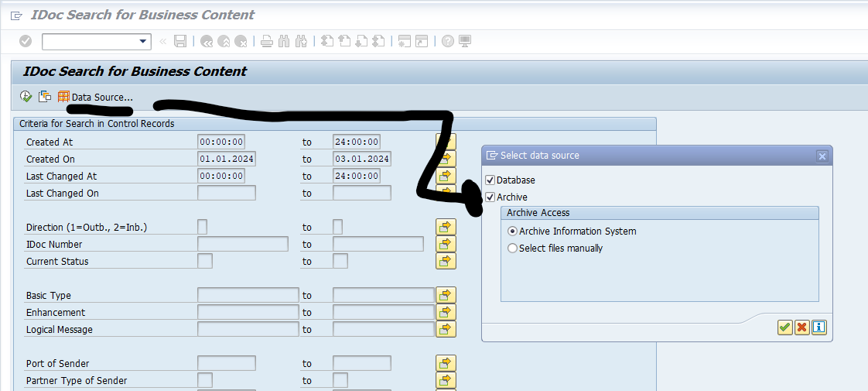Confirm data source with green checkmark

pos(784,328)
